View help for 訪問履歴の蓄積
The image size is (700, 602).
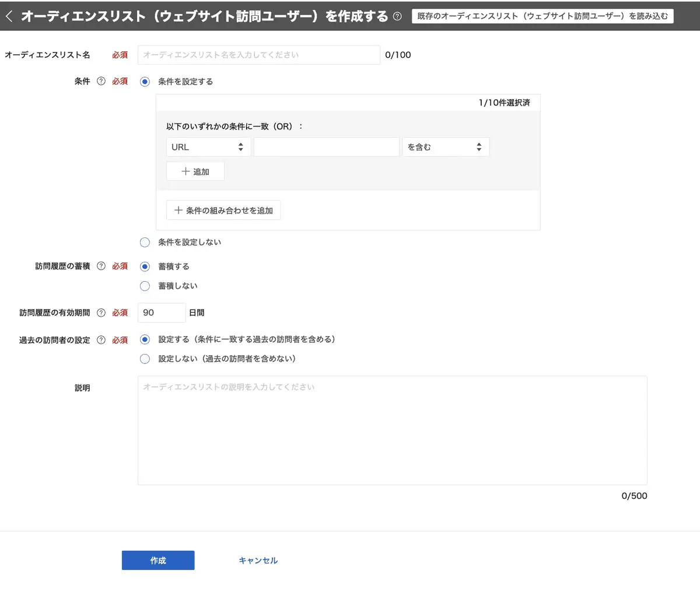tap(100, 266)
